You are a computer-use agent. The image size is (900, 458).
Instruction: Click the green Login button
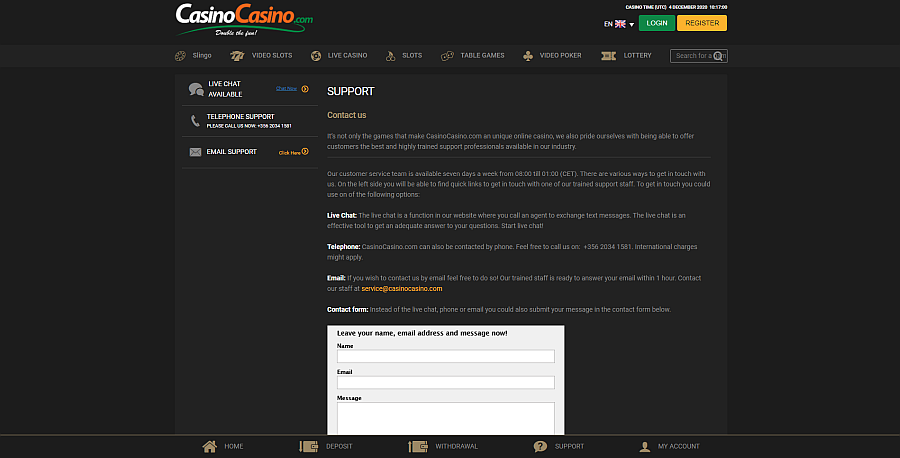pyautogui.click(x=657, y=23)
